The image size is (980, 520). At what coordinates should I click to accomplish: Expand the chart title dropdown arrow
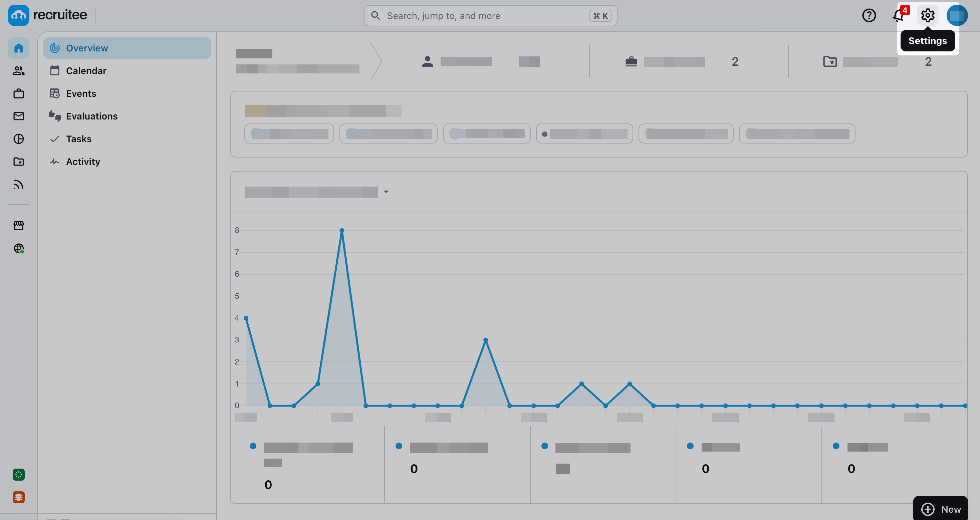coord(386,192)
